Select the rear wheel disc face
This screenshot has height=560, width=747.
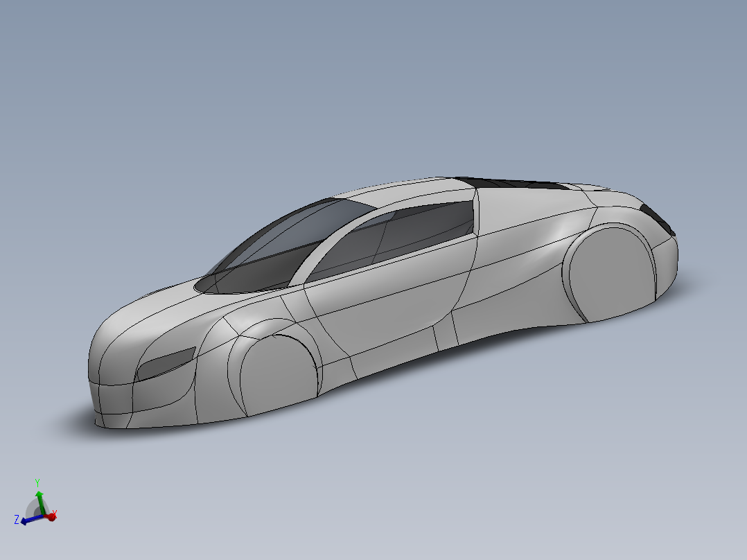tap(612, 274)
